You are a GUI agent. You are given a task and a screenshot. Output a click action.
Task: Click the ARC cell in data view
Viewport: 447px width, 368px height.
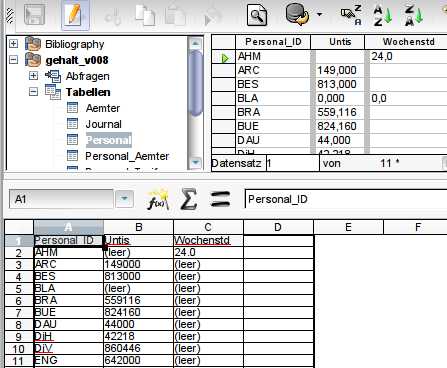pos(273,70)
